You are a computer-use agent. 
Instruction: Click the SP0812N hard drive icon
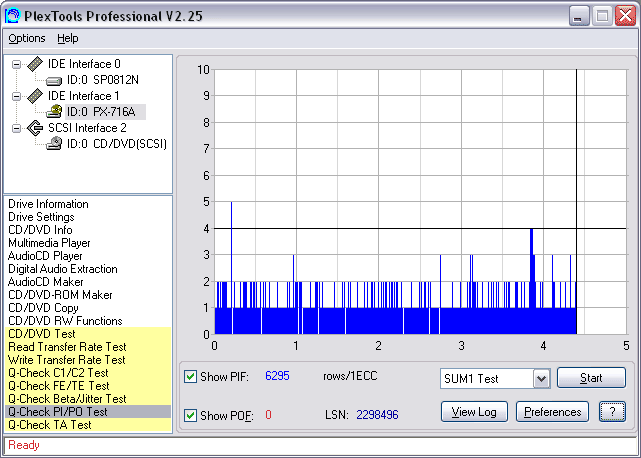click(x=54, y=81)
